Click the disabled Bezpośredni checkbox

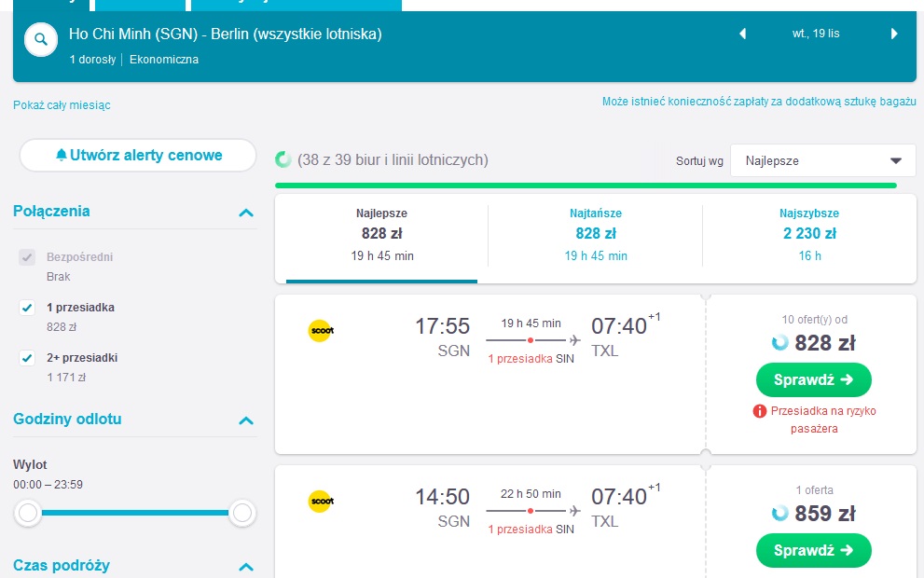tap(27, 257)
